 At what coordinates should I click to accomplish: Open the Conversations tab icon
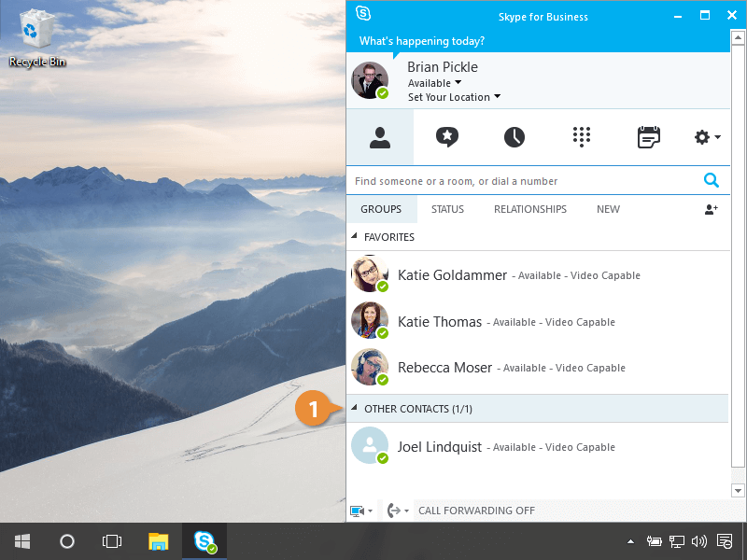click(x=447, y=137)
